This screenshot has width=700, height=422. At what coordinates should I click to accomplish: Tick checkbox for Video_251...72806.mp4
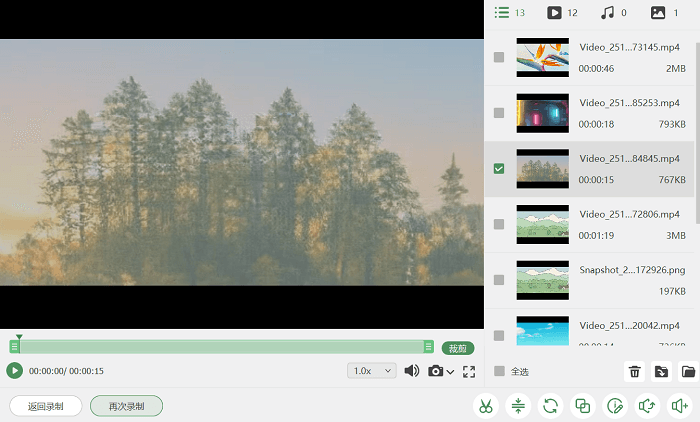499,224
